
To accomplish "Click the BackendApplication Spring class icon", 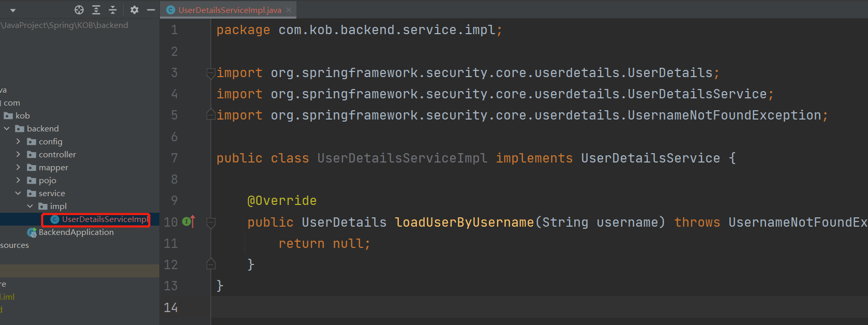I will (32, 232).
